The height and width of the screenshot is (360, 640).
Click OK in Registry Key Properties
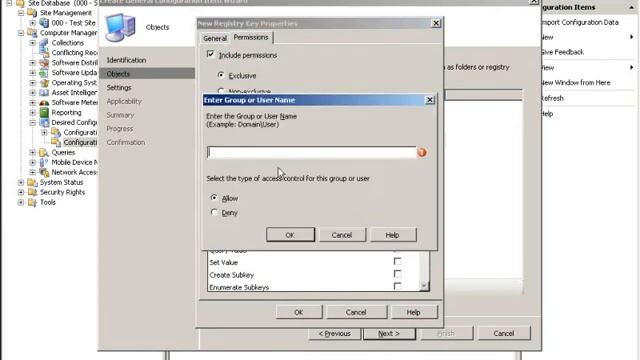tap(299, 312)
